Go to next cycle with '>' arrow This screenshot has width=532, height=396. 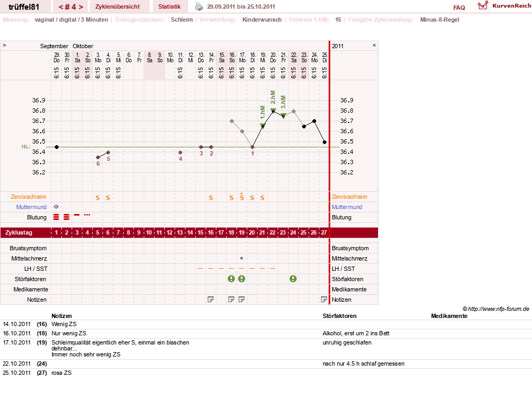[81, 7]
